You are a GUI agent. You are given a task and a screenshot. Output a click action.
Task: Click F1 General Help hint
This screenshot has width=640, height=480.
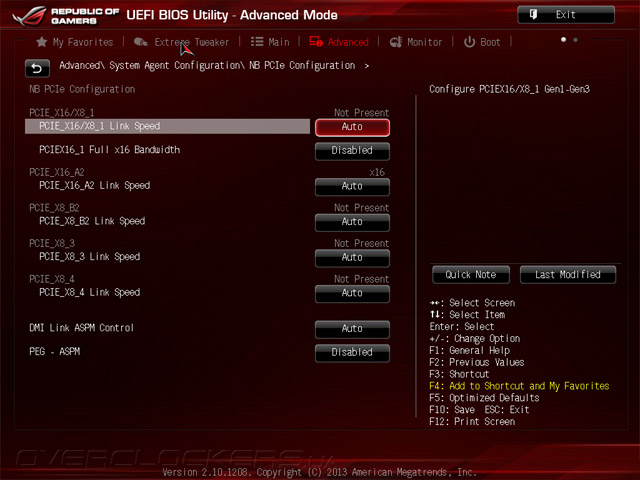[x=469, y=351]
